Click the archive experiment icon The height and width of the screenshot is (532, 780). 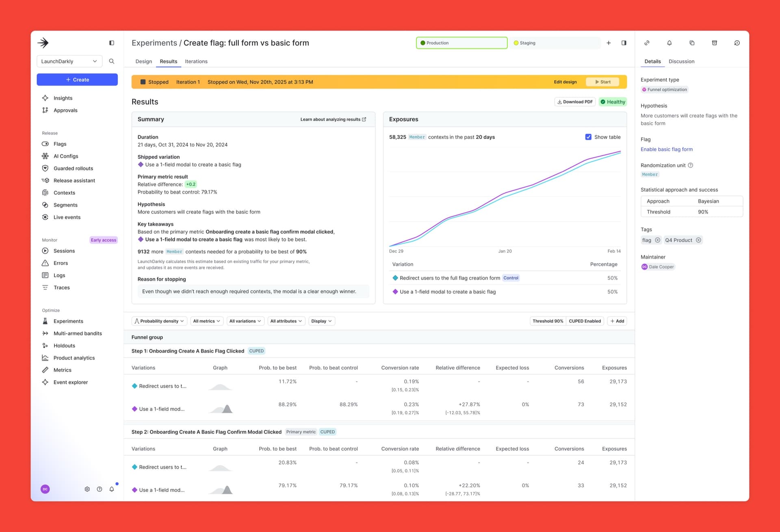click(715, 43)
